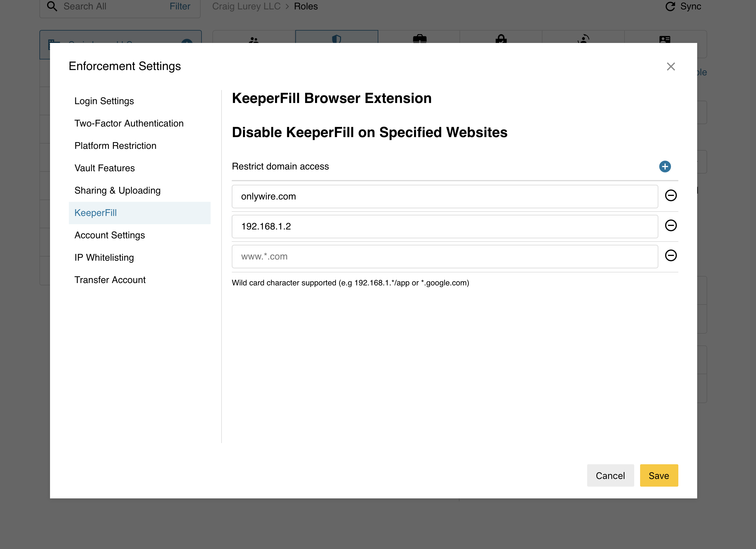756x549 pixels.
Task: Remove the empty www.*.com domain row
Action: [671, 256]
